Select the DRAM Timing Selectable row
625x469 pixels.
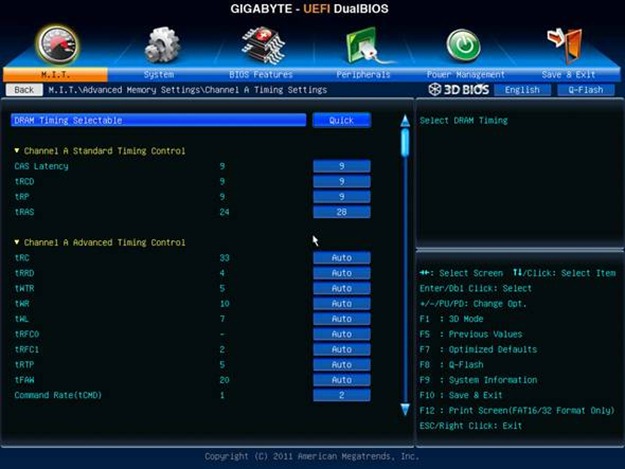coord(159,120)
